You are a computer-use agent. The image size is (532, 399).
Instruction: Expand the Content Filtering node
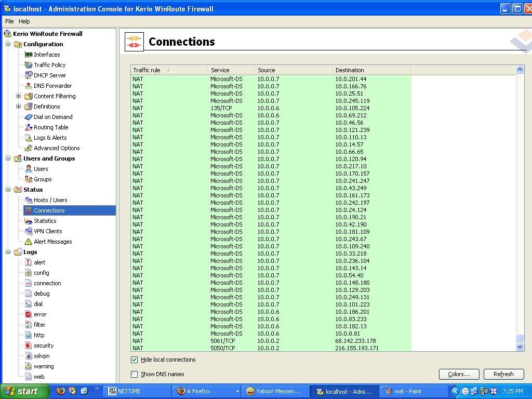pos(18,96)
